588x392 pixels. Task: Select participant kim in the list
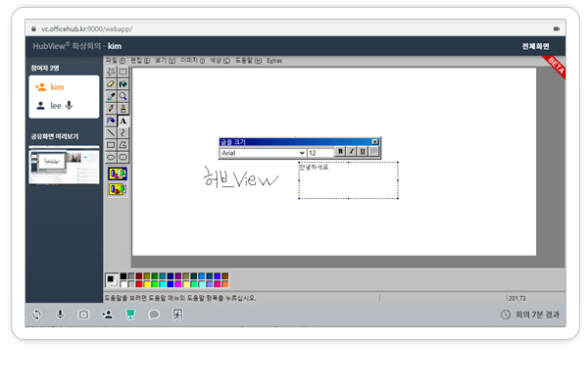(57, 87)
